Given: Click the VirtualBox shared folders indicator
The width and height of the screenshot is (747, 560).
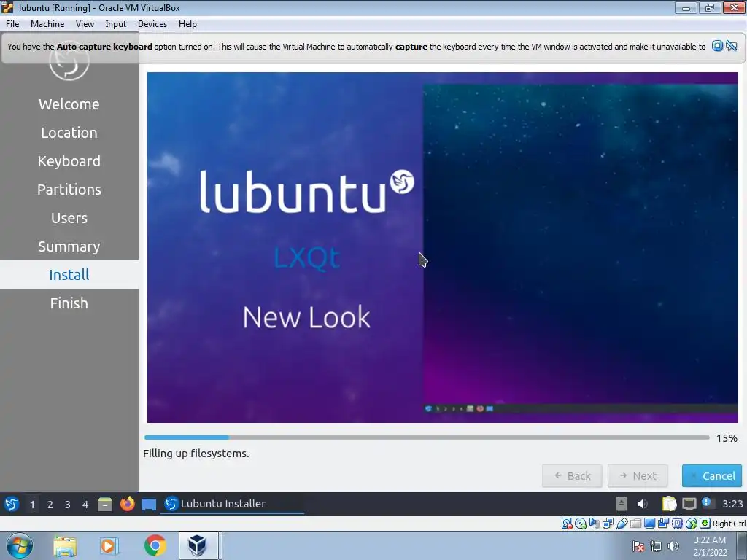Looking at the screenshot, I should (635, 524).
